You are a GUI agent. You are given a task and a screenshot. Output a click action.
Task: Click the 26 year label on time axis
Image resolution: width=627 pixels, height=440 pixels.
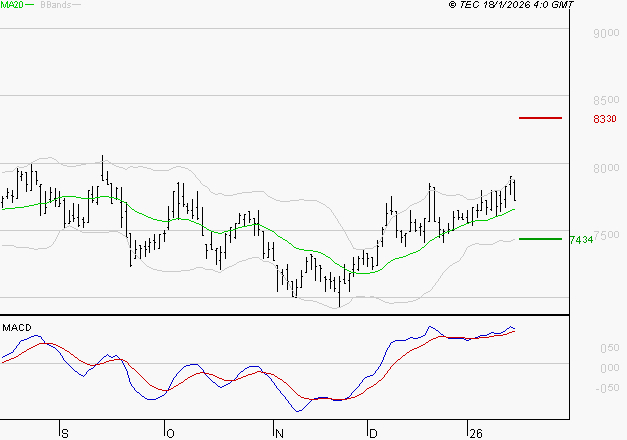[x=476, y=434]
